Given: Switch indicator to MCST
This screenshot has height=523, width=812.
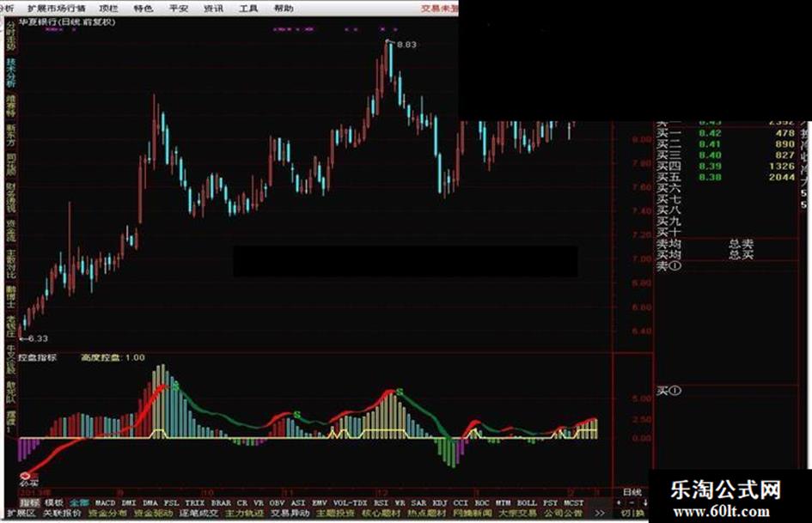Looking at the screenshot, I should click(x=573, y=502).
